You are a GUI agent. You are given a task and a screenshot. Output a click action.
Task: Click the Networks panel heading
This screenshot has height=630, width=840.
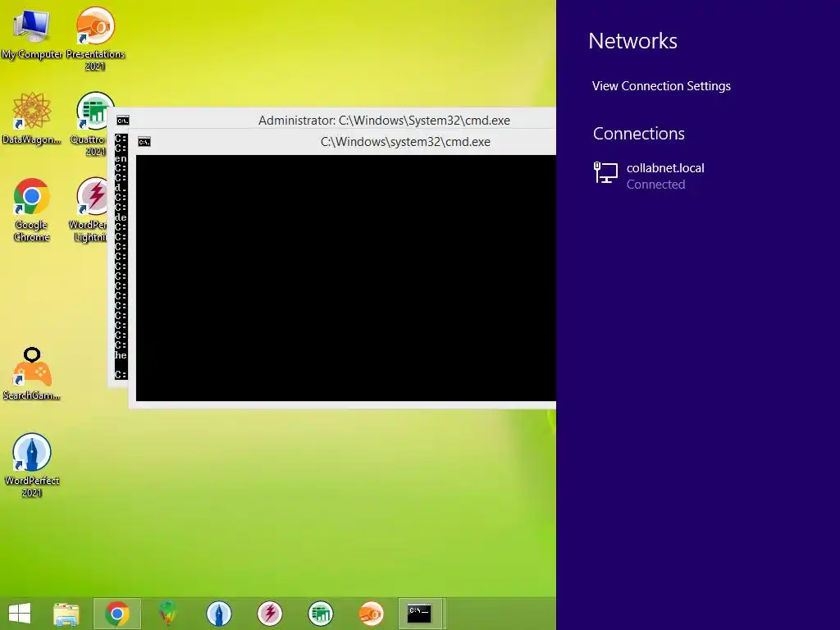[632, 41]
